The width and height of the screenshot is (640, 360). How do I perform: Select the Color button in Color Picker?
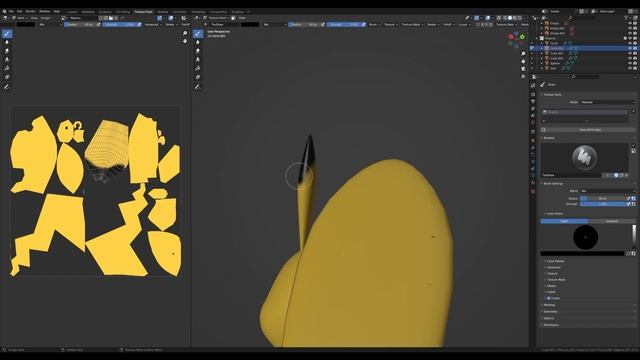click(x=564, y=221)
